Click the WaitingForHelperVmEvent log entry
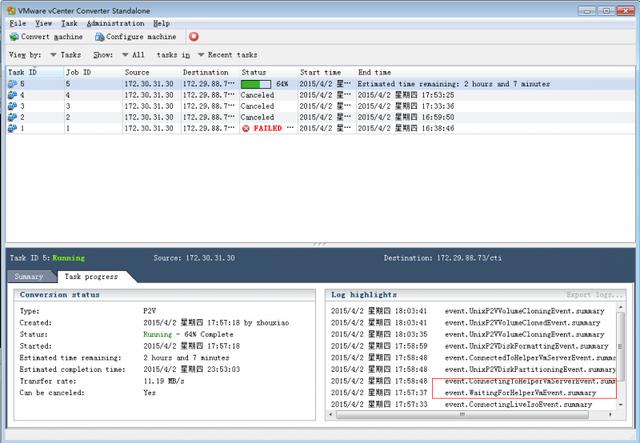The width and height of the screenshot is (640, 443). coord(520,393)
